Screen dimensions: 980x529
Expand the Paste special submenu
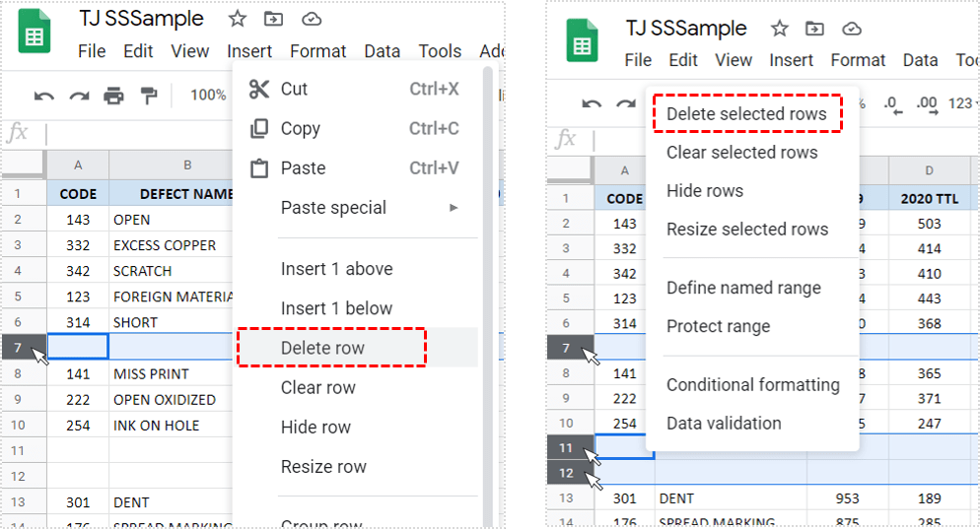(x=454, y=208)
